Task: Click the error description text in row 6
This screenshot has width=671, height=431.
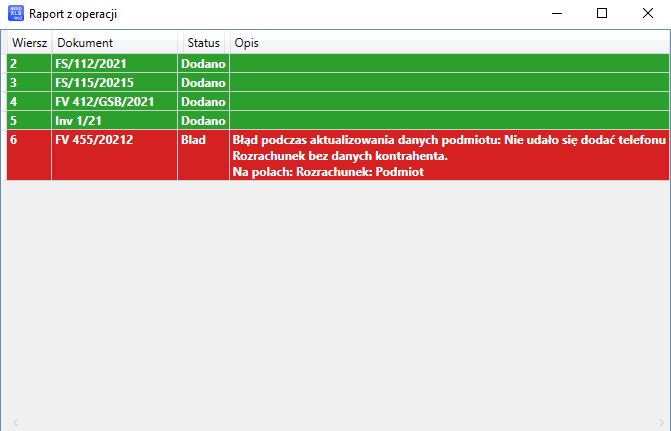Action: coord(448,140)
